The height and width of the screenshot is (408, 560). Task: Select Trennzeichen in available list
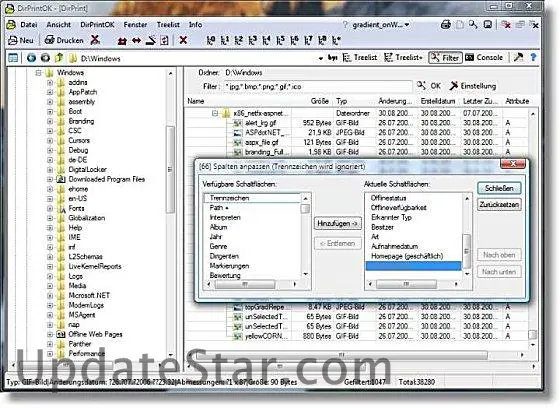click(252, 198)
